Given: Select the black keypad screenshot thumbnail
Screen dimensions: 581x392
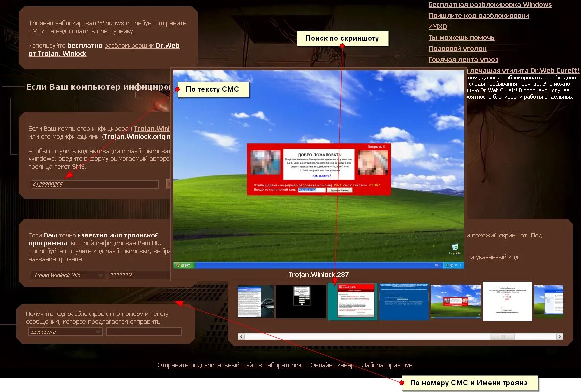Looking at the screenshot, I should (x=301, y=302).
